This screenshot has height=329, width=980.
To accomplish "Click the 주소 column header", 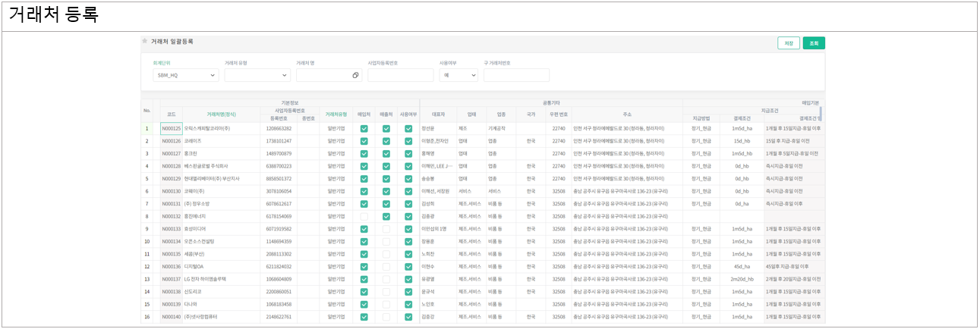I will (626, 114).
